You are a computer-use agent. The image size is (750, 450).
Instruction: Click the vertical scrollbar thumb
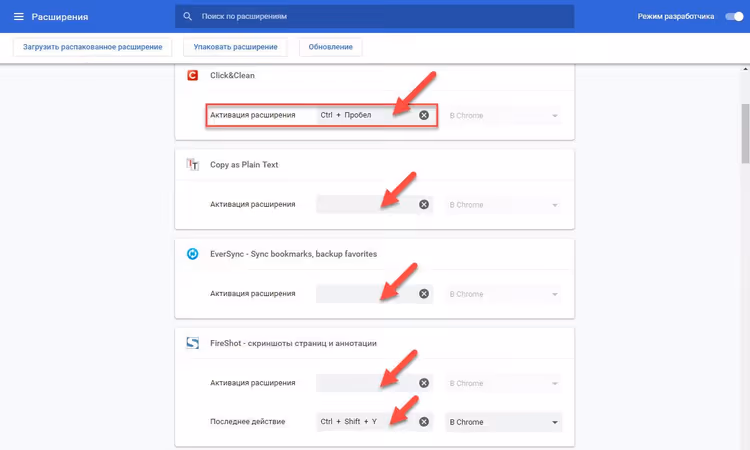pos(745,134)
